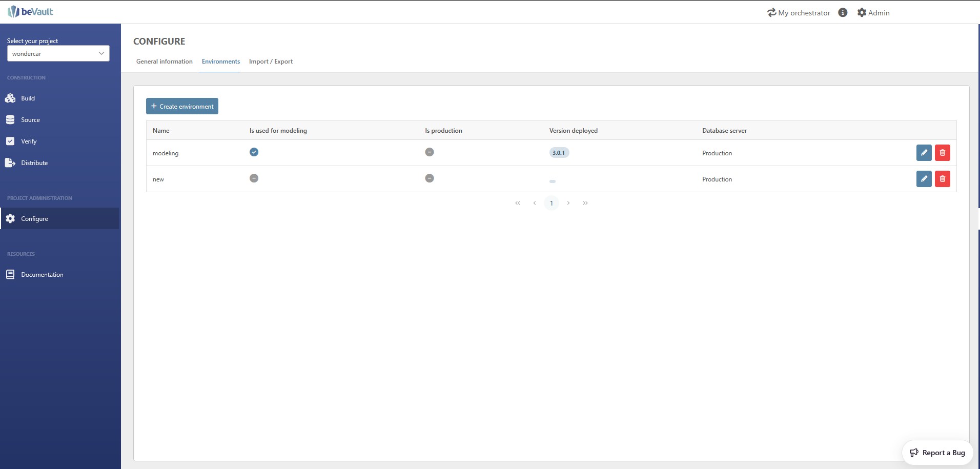The image size is (980, 469).
Task: Delete the new environment via trash icon
Action: pyautogui.click(x=942, y=179)
